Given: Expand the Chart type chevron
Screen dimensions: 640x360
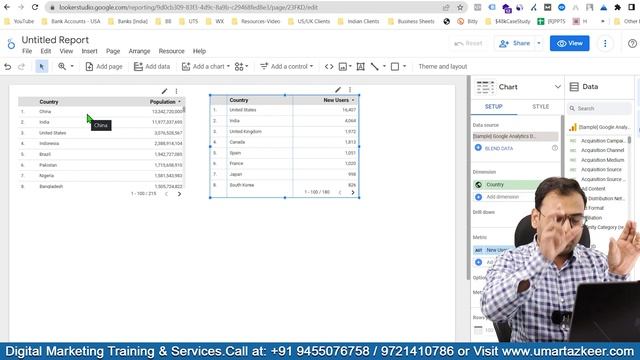Looking at the screenshot, I should [558, 87].
